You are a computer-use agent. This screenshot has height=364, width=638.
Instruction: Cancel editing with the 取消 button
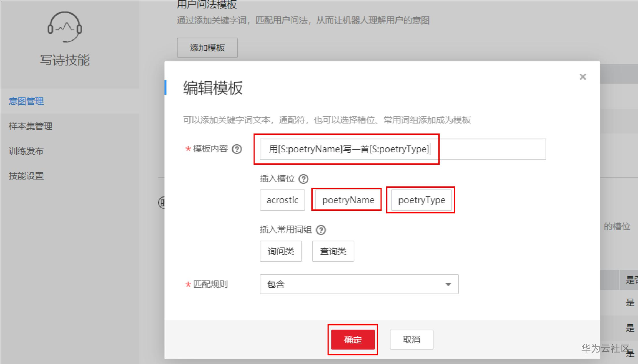click(x=411, y=340)
